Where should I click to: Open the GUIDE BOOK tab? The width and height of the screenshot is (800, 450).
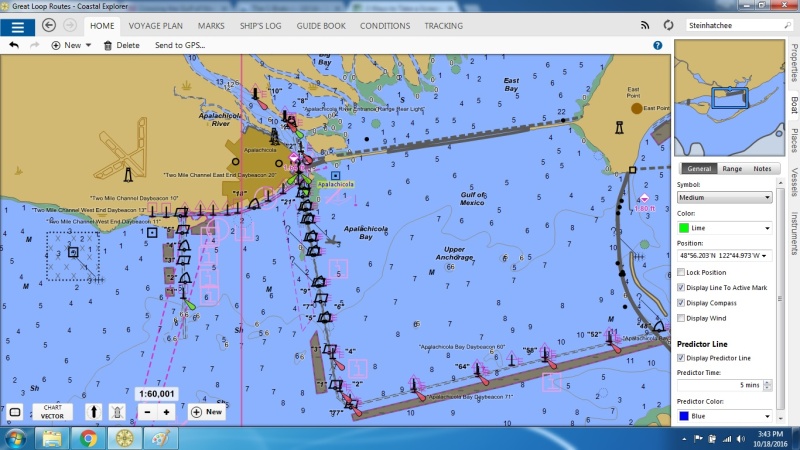coord(321,26)
